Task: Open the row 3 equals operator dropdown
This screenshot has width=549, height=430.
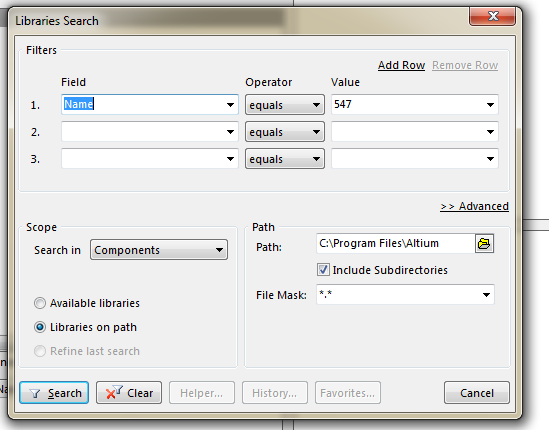Action: click(x=285, y=159)
